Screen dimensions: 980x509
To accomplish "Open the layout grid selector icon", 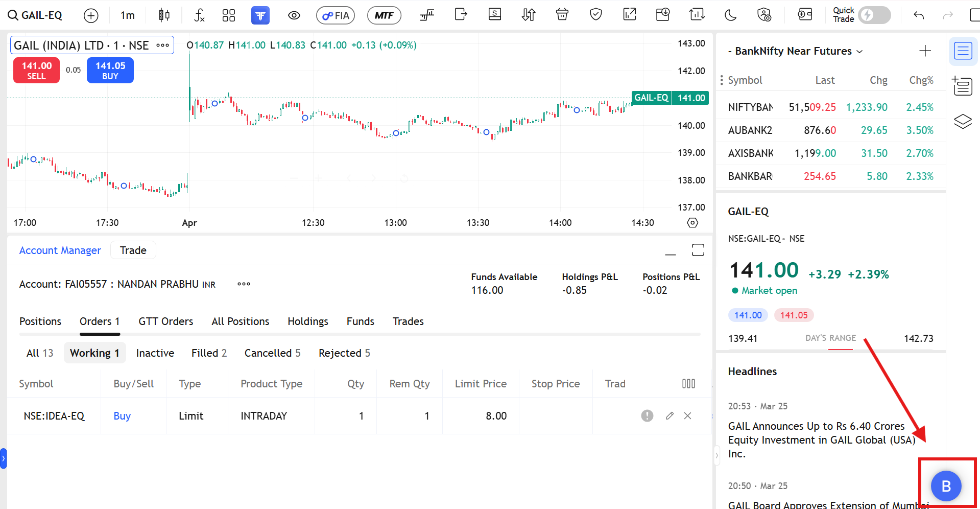I will 229,15.
